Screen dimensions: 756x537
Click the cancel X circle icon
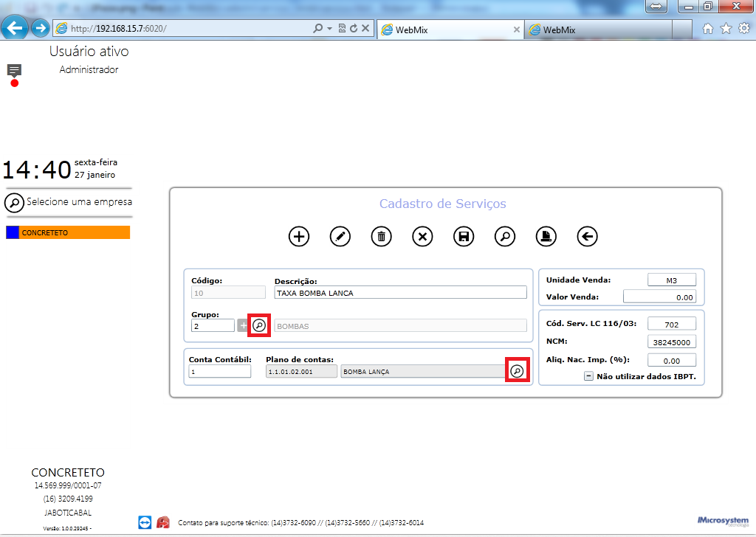[x=422, y=237]
